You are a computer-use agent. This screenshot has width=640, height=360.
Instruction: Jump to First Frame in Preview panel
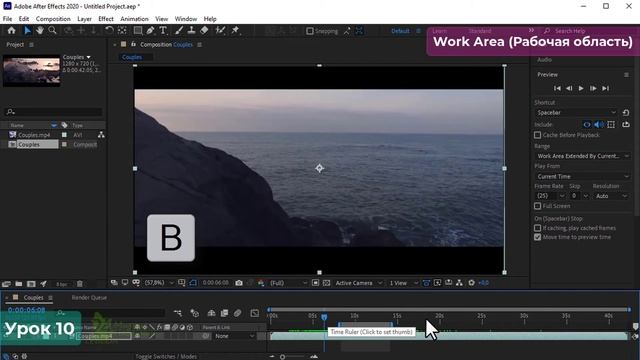pyautogui.click(x=557, y=88)
